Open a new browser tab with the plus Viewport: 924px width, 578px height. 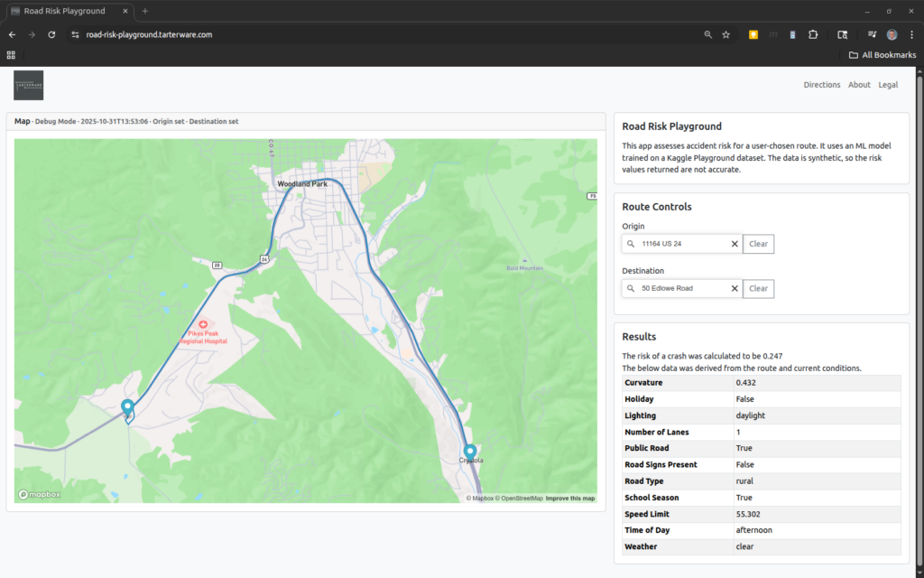(x=145, y=12)
